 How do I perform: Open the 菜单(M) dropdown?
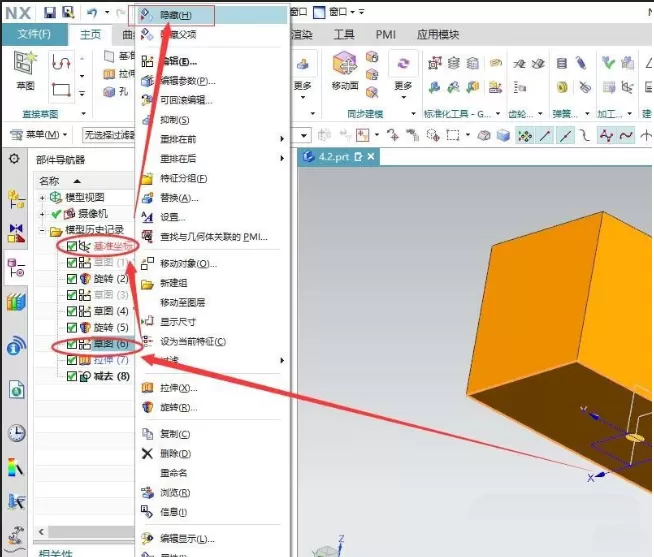pyautogui.click(x=38, y=135)
